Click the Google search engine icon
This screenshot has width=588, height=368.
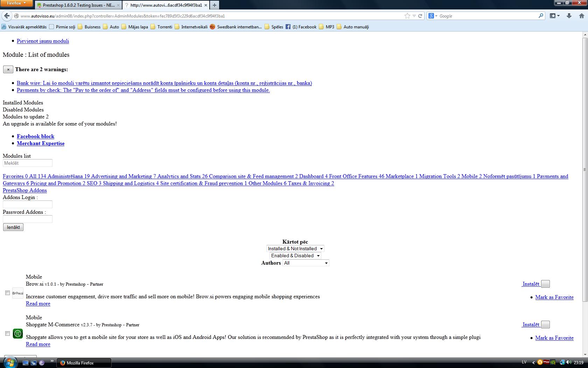click(431, 16)
